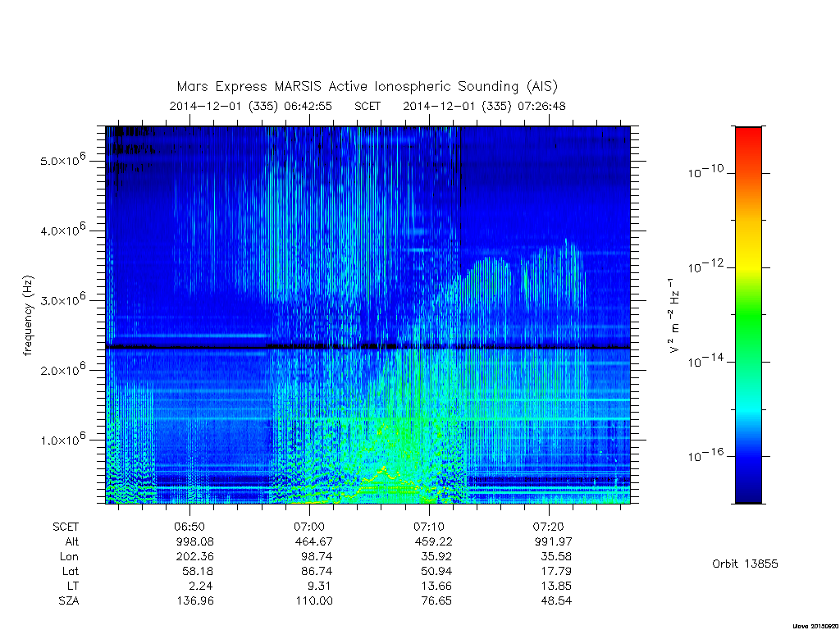Click the frequency (Hz) axis title

28,316
